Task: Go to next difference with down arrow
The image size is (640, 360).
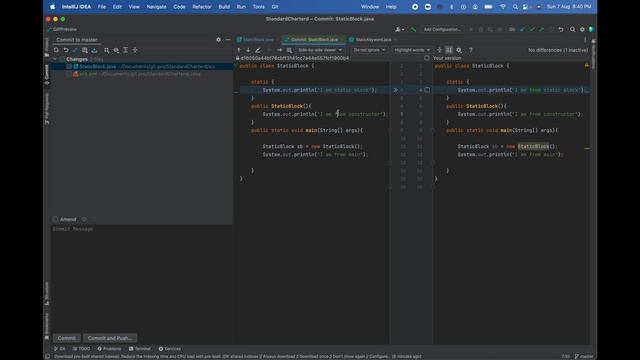Action: click(x=248, y=50)
